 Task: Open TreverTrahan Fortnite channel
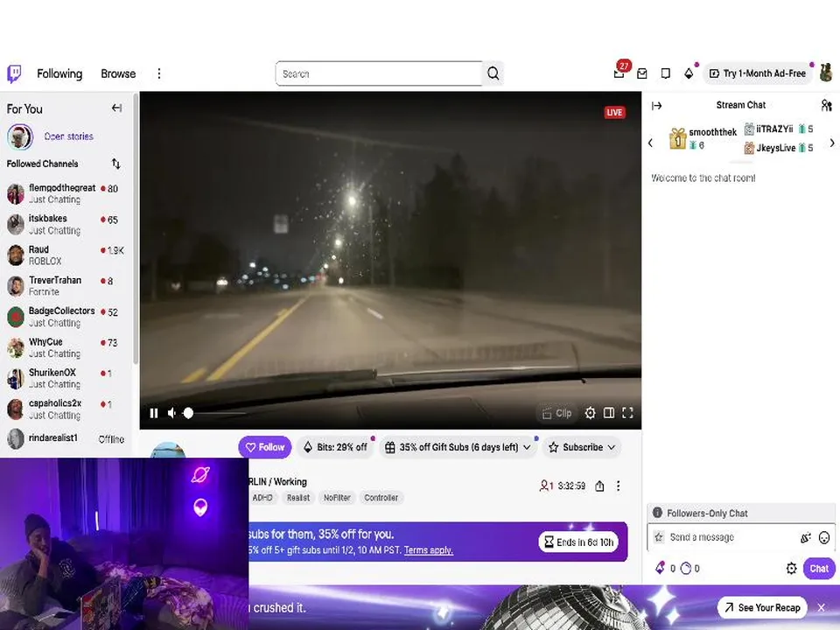(66, 286)
